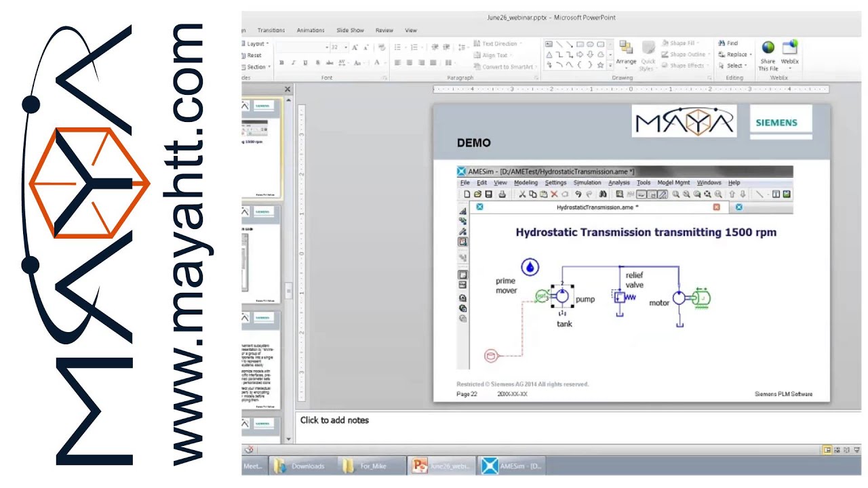868x488 pixels.
Task: Close the slide thumbnails pane
Action: coord(288,89)
